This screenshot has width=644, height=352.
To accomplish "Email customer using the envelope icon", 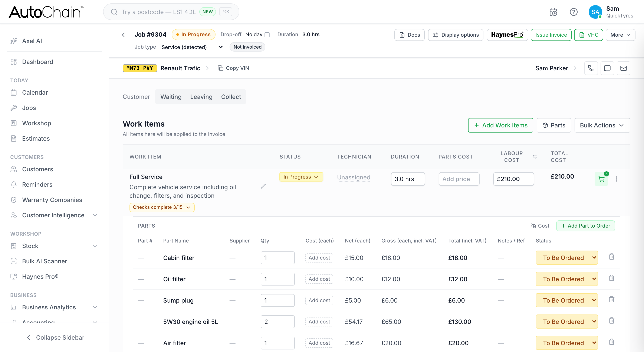I will click(x=624, y=68).
